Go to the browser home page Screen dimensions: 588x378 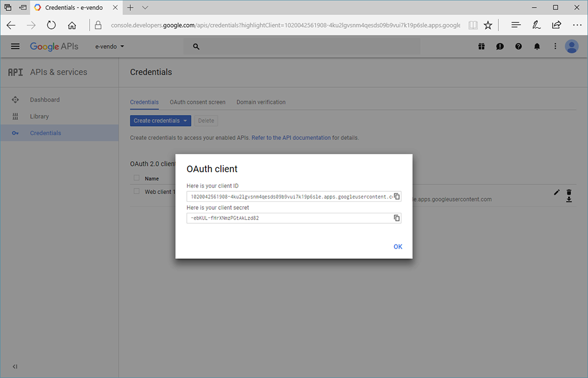[72, 25]
